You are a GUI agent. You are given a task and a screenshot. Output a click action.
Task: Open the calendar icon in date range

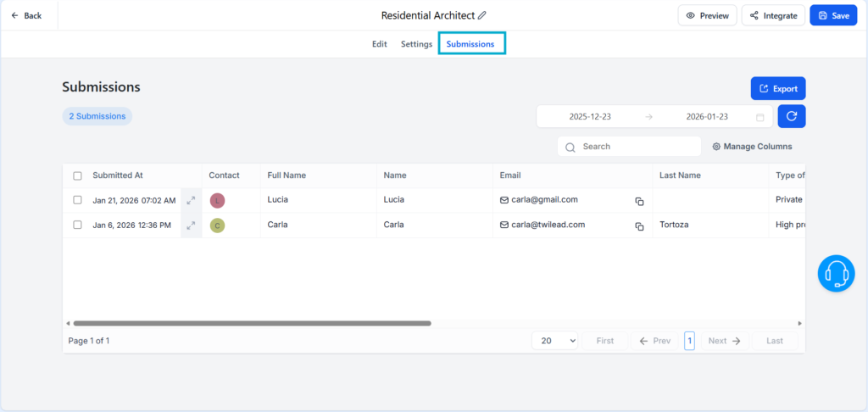pyautogui.click(x=759, y=117)
